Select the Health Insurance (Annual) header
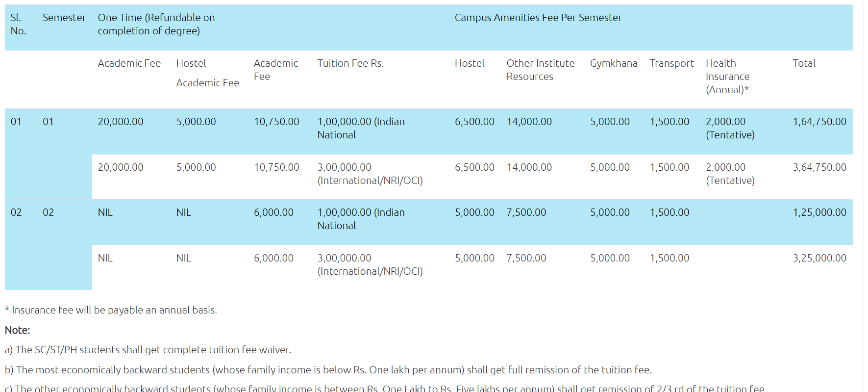 [x=727, y=77]
